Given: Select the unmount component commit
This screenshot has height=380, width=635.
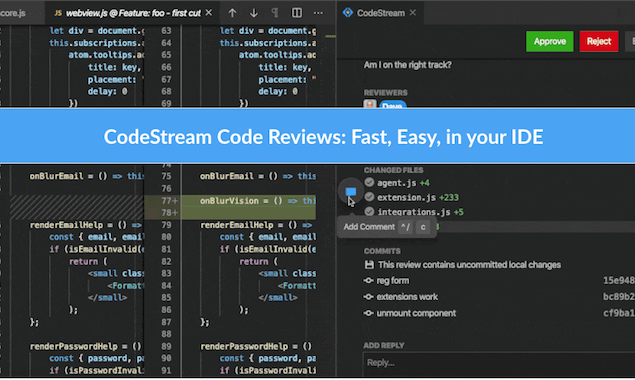Looking at the screenshot, I should 416,313.
